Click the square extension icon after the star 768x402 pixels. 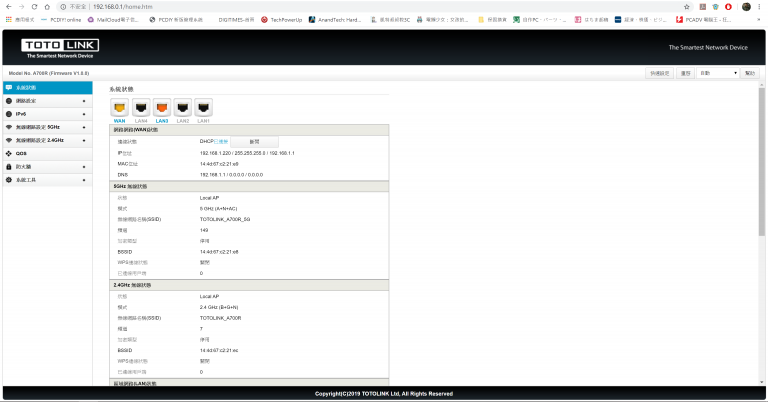[x=702, y=7]
